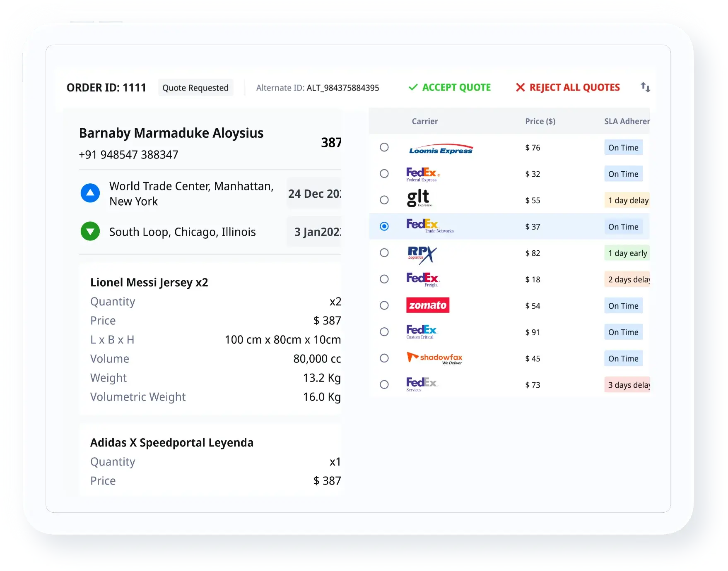Click the Loomis Express carrier logo
Image resolution: width=728 pixels, height=571 pixels.
[x=440, y=148]
